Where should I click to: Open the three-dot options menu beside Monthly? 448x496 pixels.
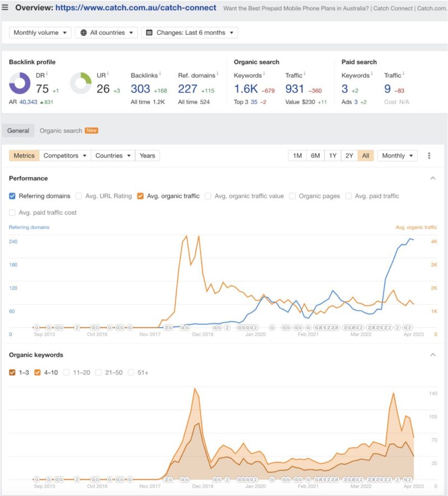coord(429,155)
